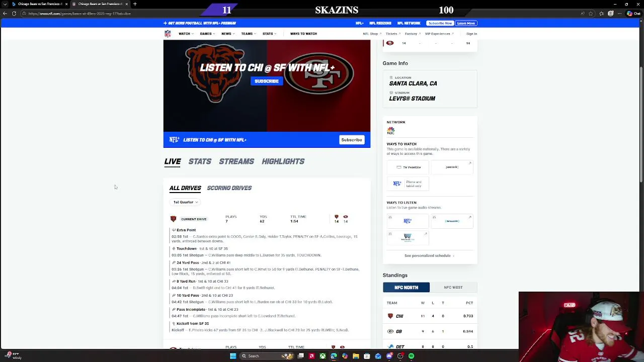The image size is (644, 362).
Task: Select the NFC WEST standings tab
Action: (x=453, y=288)
